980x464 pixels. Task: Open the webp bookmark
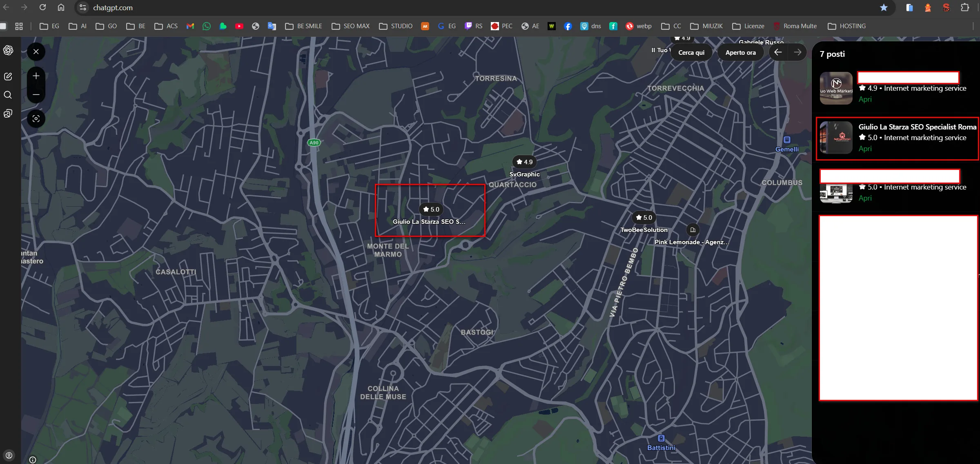[639, 26]
